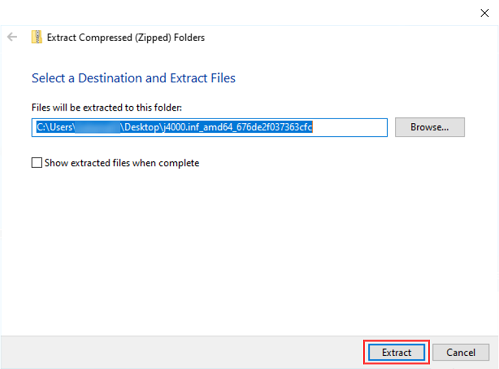Click the destination folder path field
This screenshot has width=499, height=369.
point(209,127)
